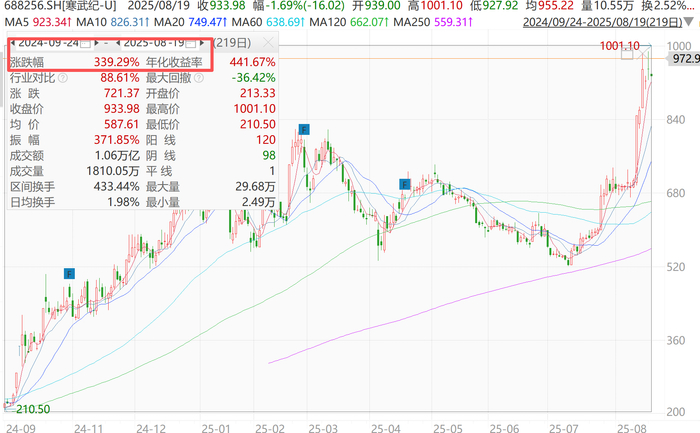Viewport: 700px width, 433px height.
Task: Click the 区间换手 433.44% value
Action: pos(117,187)
